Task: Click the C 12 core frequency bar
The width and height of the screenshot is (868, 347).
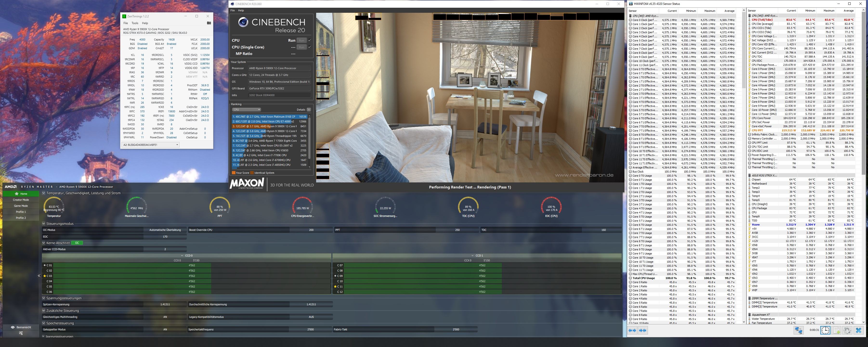Action: click(482, 292)
